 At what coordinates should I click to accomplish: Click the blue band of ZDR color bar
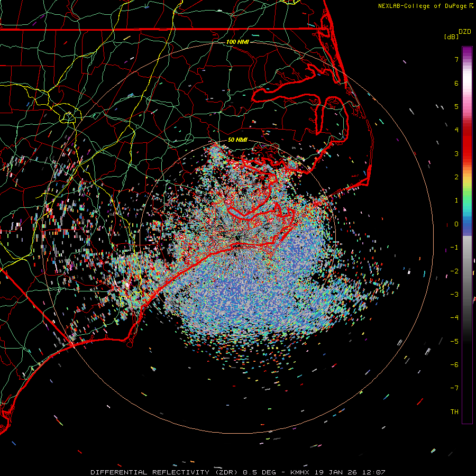[467, 226]
